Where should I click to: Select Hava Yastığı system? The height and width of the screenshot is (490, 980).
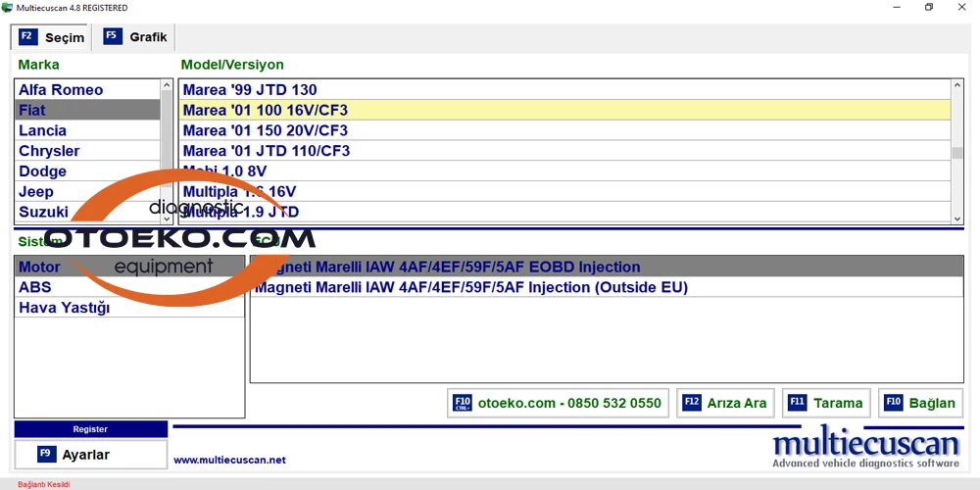129,308
